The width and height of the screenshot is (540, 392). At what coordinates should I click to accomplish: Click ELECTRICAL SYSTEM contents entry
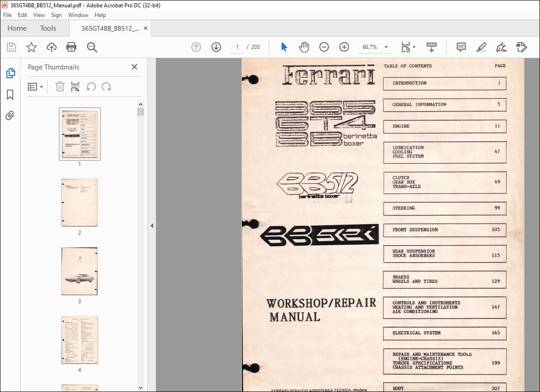[x=444, y=333]
